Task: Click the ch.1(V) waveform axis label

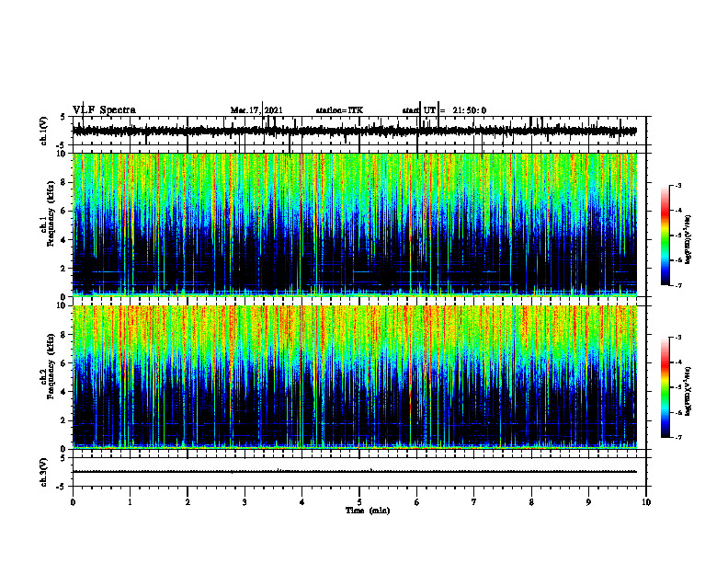Action: pos(44,131)
